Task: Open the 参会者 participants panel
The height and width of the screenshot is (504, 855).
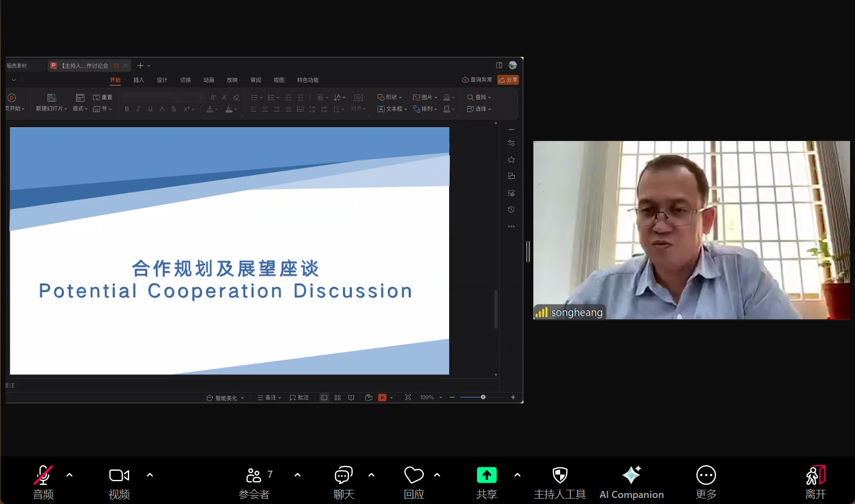Action: 254,476
